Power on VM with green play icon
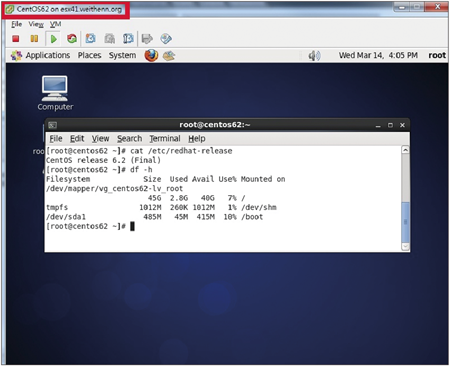Screen dimensions: 450x366 (53, 39)
